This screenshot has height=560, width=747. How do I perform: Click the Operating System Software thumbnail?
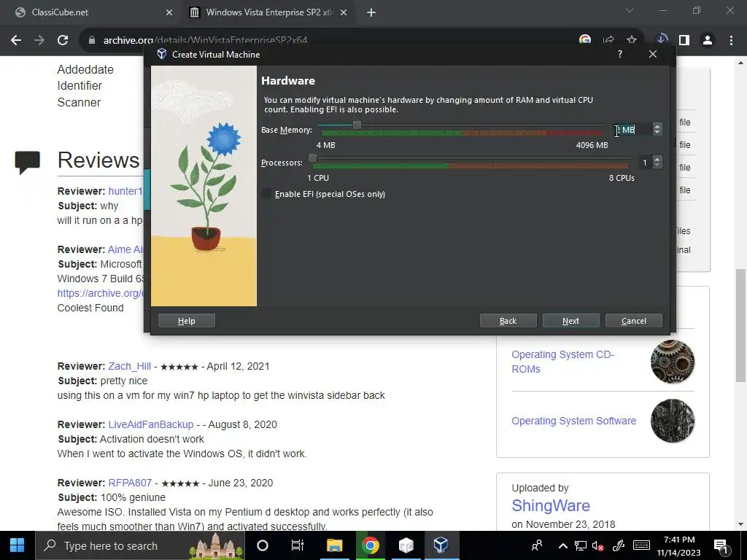672,421
